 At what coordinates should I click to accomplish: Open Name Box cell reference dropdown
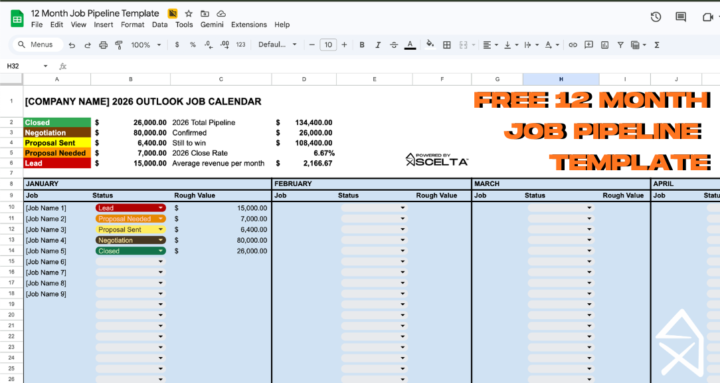click(x=45, y=66)
